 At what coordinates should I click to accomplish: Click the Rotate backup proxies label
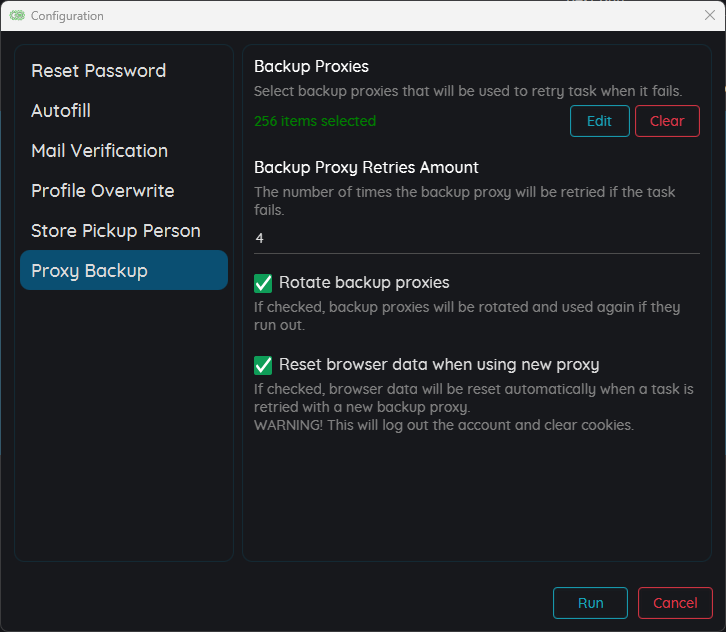[x=364, y=282]
